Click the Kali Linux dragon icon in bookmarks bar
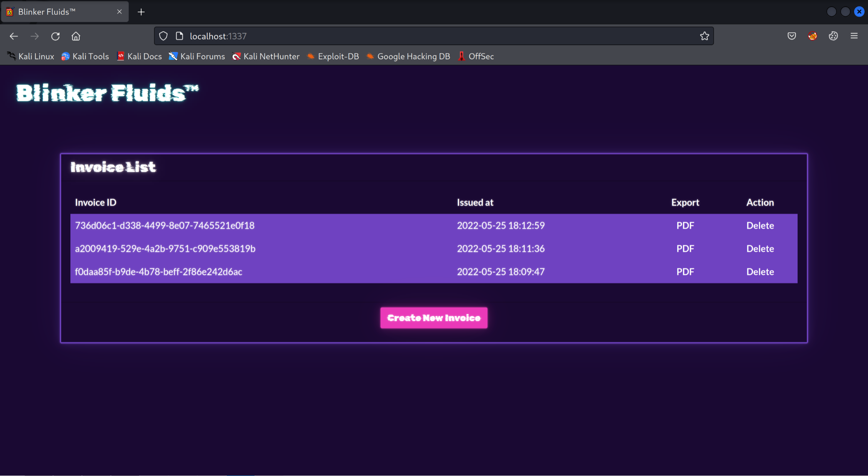868x476 pixels. tap(11, 56)
